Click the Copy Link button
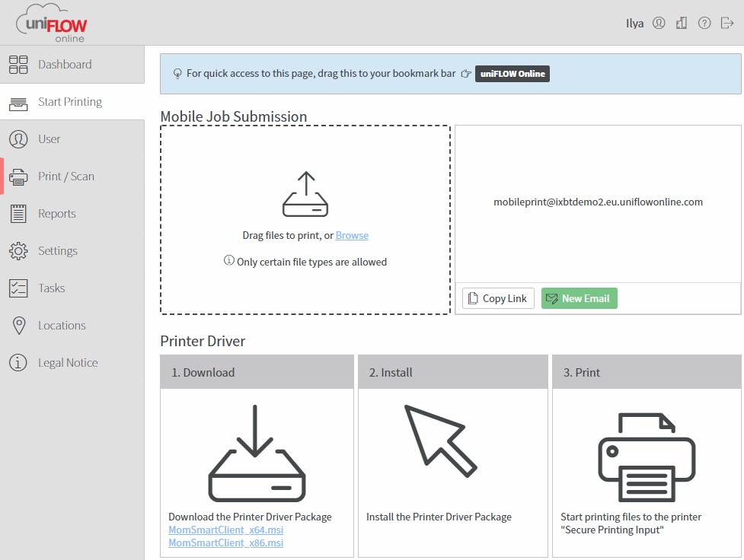744x560 pixels. [x=498, y=298]
